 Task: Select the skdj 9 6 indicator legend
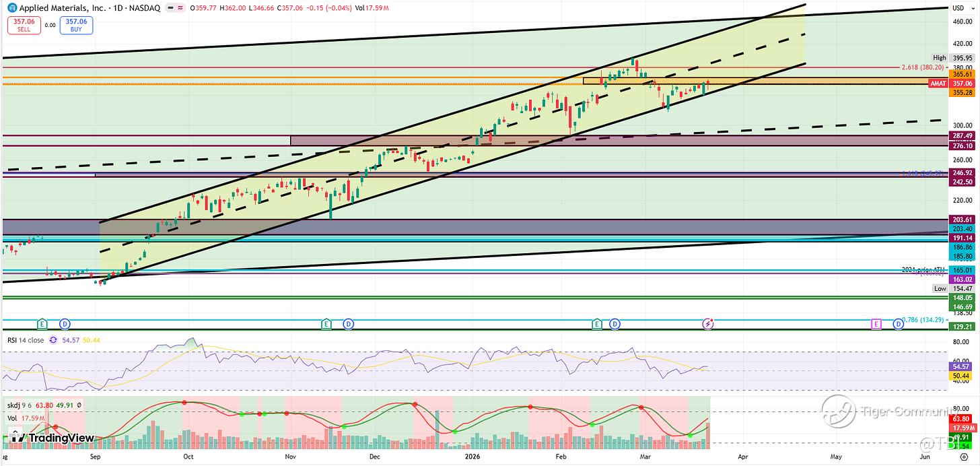pos(19,405)
